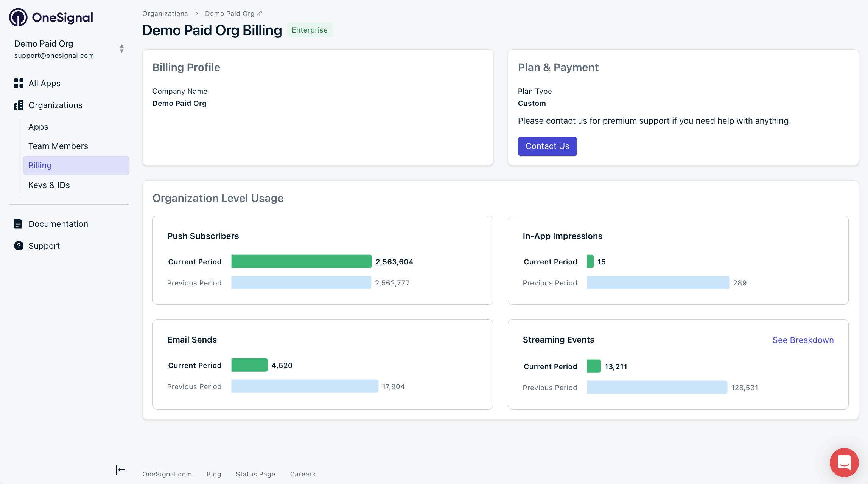Click link icon beside Demo Paid Org breadcrumb
This screenshot has height=484, width=868.
click(260, 14)
